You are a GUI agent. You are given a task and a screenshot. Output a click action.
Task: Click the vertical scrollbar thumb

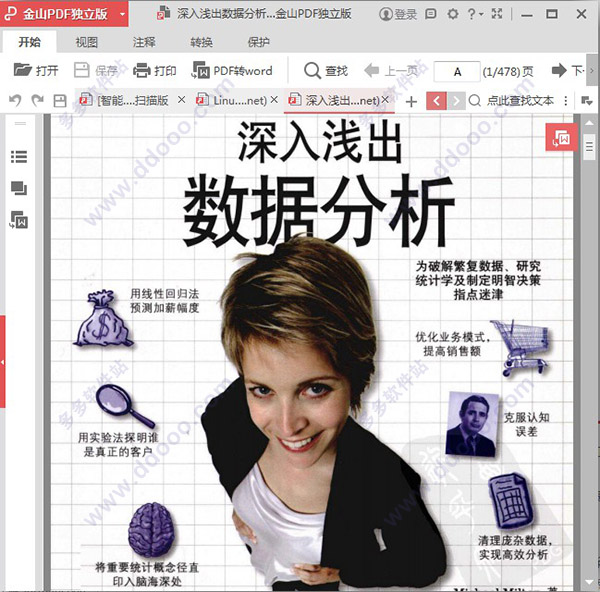(x=590, y=147)
